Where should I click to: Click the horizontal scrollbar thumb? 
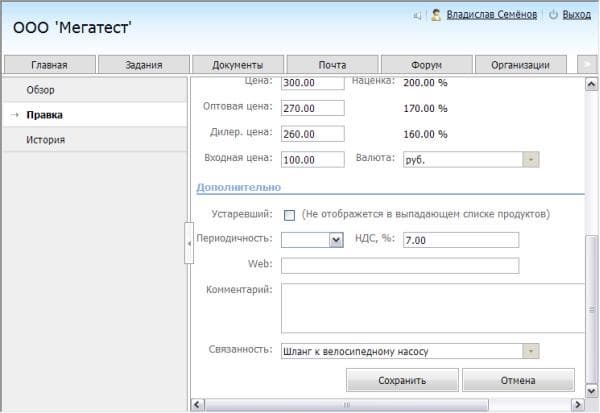(347, 405)
